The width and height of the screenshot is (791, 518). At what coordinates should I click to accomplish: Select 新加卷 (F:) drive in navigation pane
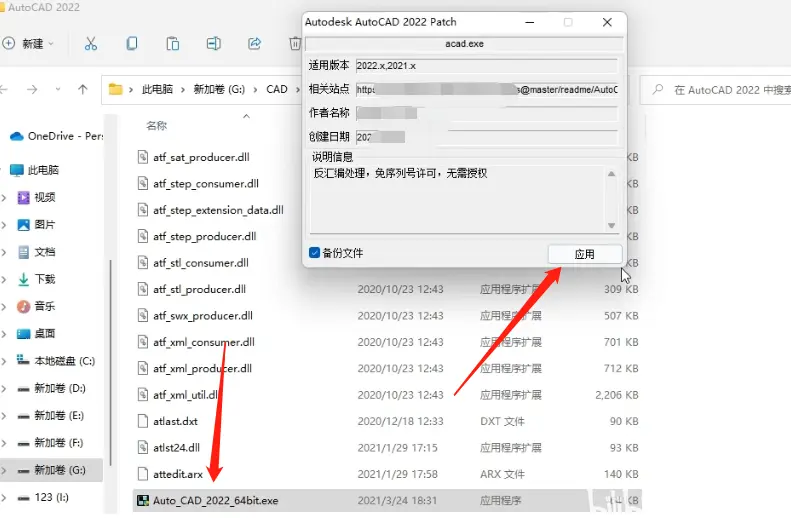(50, 443)
